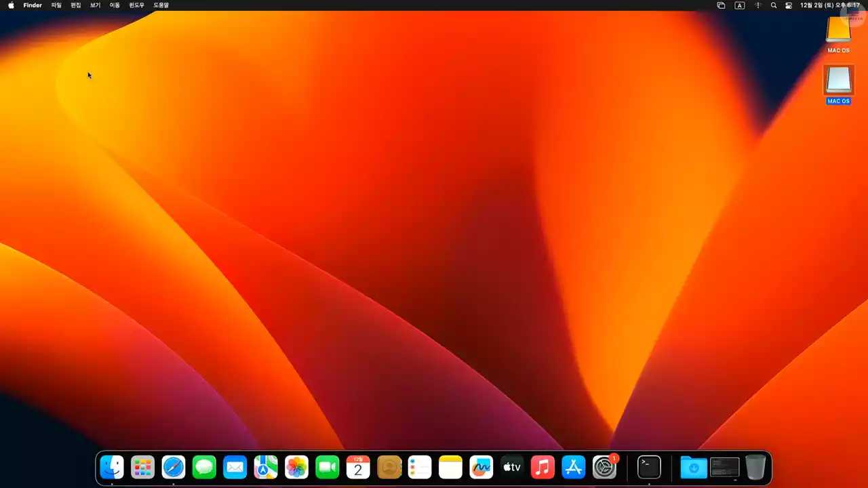This screenshot has width=868, height=488.
Task: Open the 이동 menu
Action: [x=115, y=5]
